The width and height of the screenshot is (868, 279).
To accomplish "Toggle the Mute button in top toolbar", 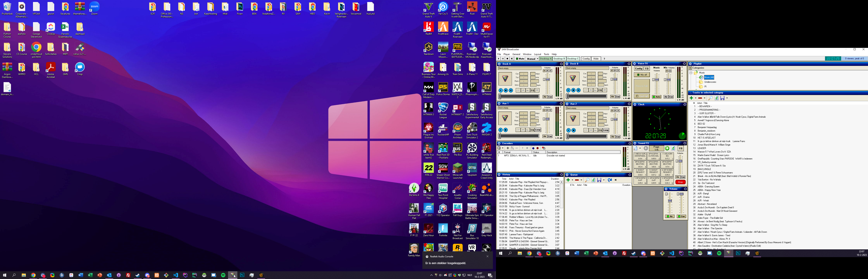I will tap(520, 59).
